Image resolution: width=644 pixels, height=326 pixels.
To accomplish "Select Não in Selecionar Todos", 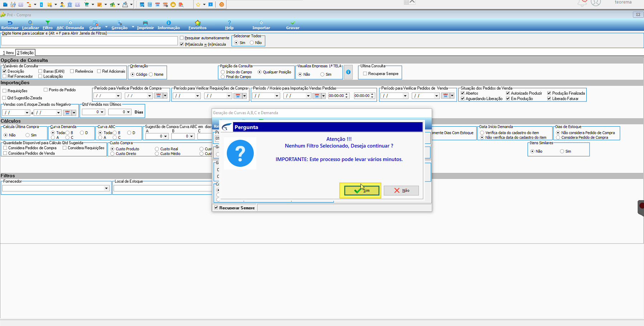I will coord(252,43).
